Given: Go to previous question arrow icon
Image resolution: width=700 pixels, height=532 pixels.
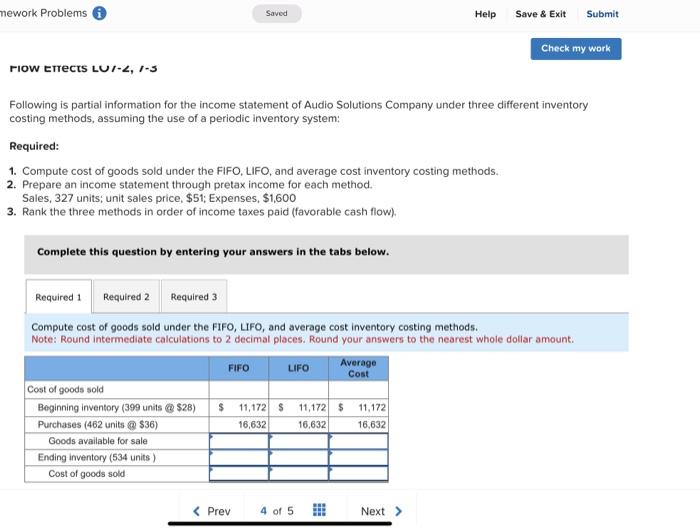Looking at the screenshot, I should [196, 511].
